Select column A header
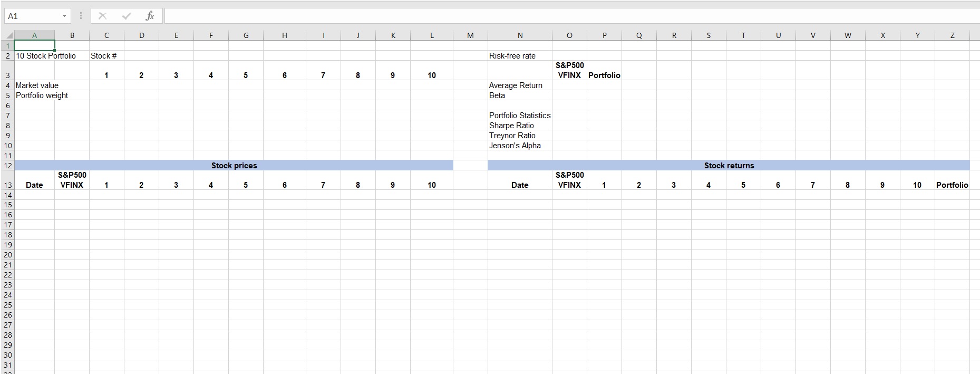The image size is (980, 374). point(34,35)
